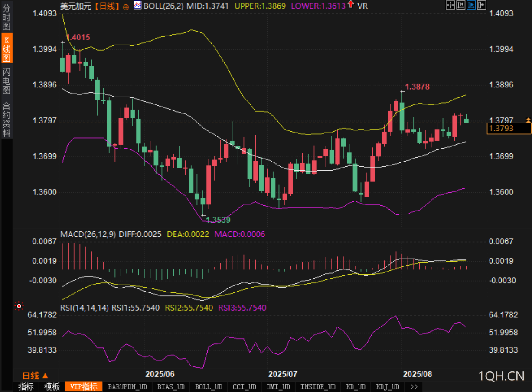Click the orange circle-plus icon beside 日线 title
Image resolution: width=532 pixels, height=392 pixels.
(x=126, y=6)
